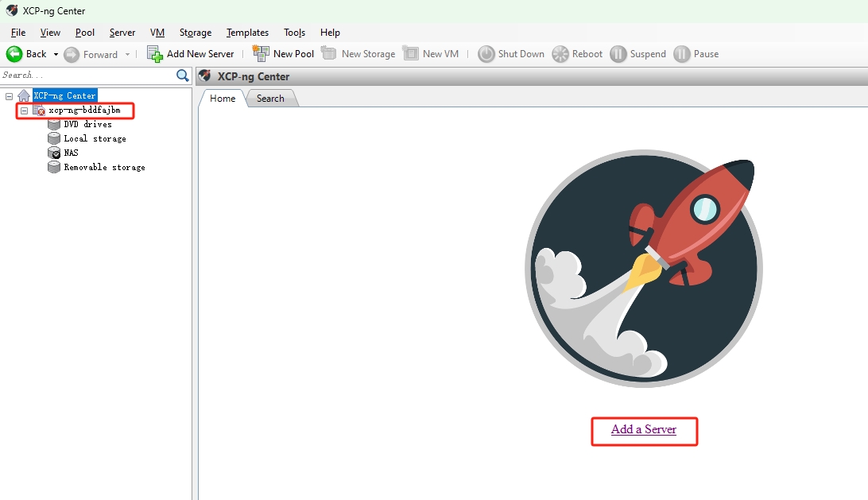Click the New Storage button label
Image resolution: width=868 pixels, height=500 pixels.
tap(368, 54)
